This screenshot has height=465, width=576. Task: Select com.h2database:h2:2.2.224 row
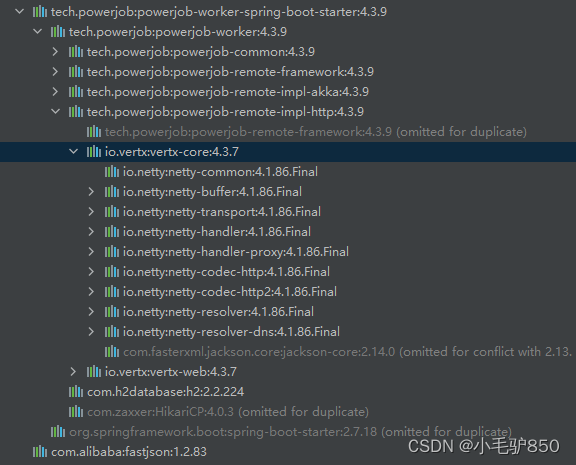click(x=288, y=392)
